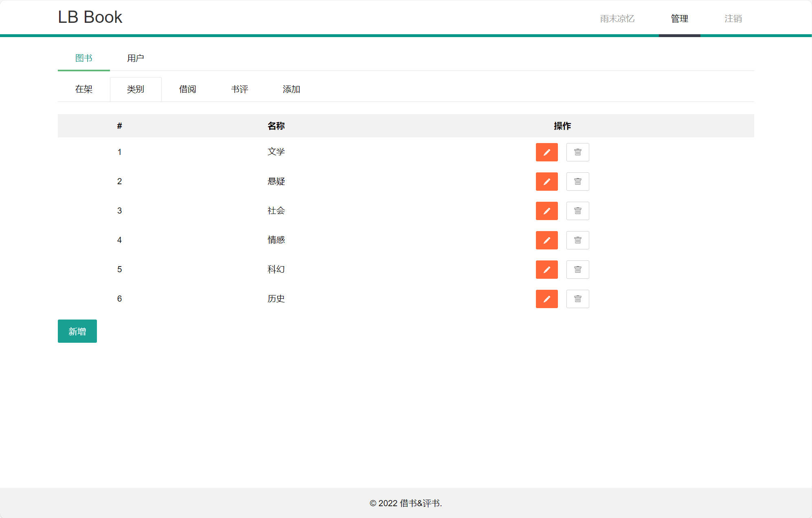The image size is (812, 518).
Task: Delete the 文学 category with trash icon
Action: click(x=577, y=152)
